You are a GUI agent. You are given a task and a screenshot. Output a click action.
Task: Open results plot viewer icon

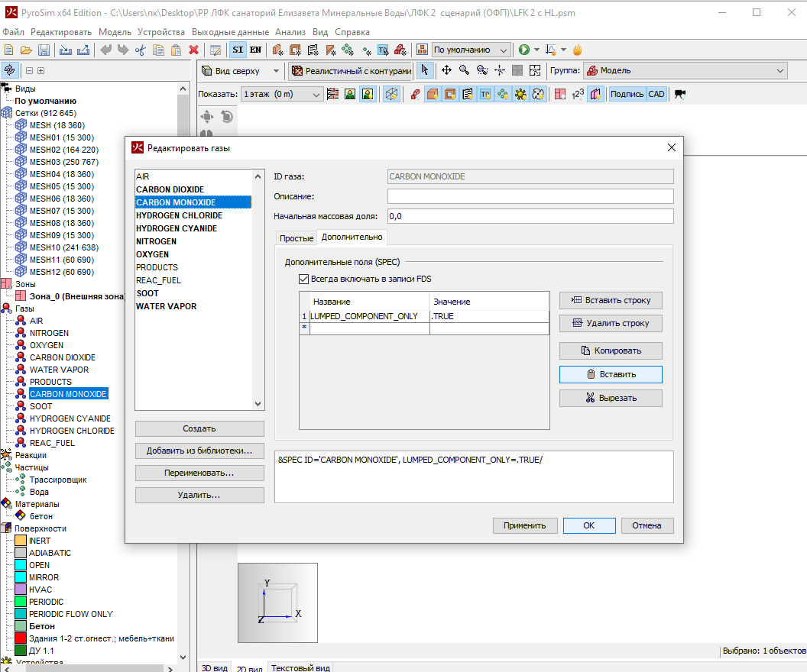pos(551,50)
